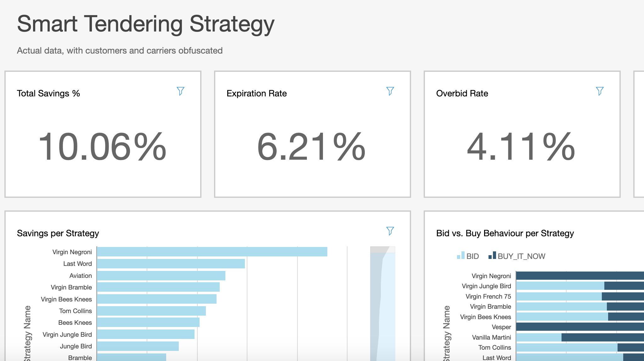This screenshot has width=644, height=361.
Task: Click the Total Savings % card title
Action: click(x=48, y=94)
